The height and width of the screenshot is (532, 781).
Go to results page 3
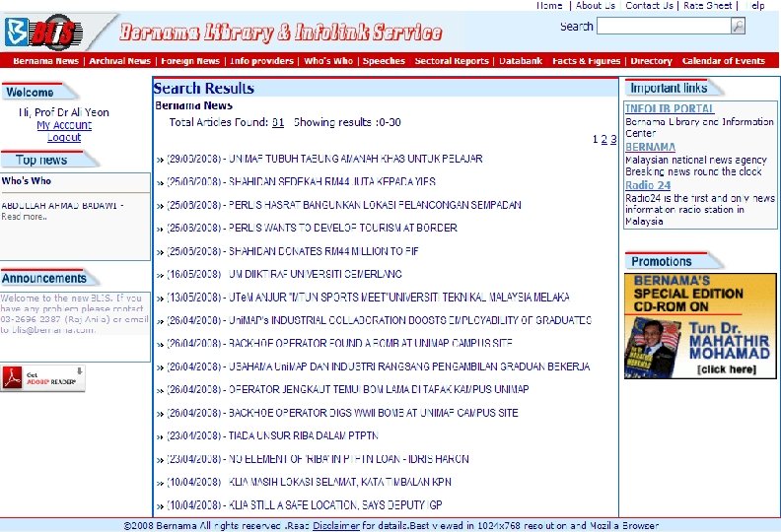[x=613, y=139]
